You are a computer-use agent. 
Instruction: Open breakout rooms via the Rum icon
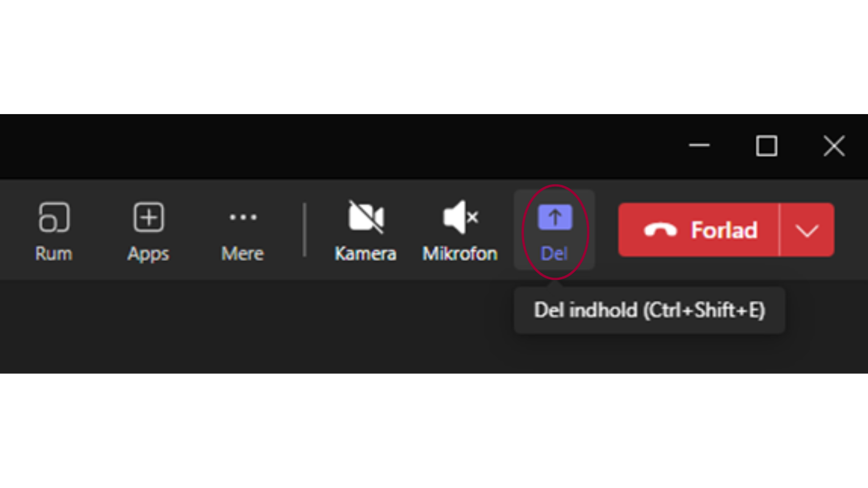click(54, 217)
